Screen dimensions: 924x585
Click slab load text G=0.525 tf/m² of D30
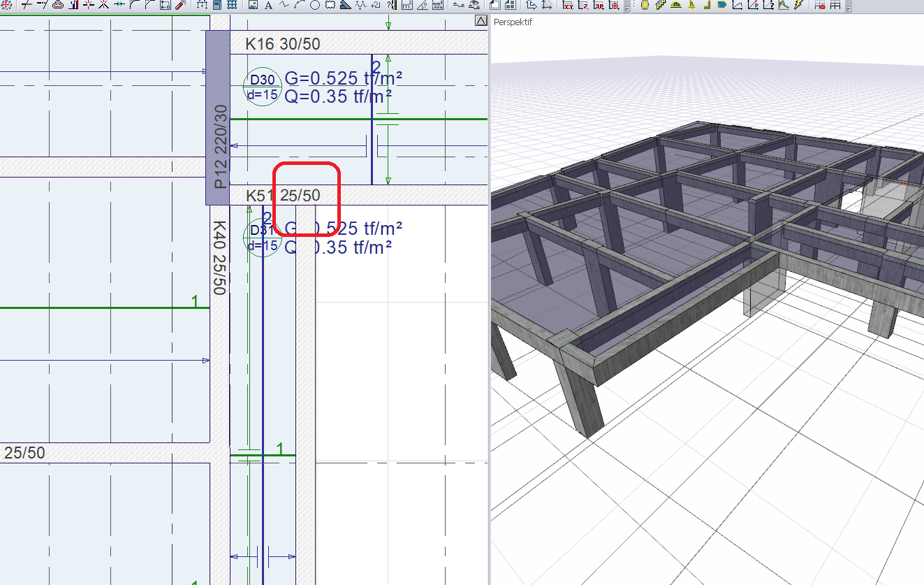[x=343, y=78]
